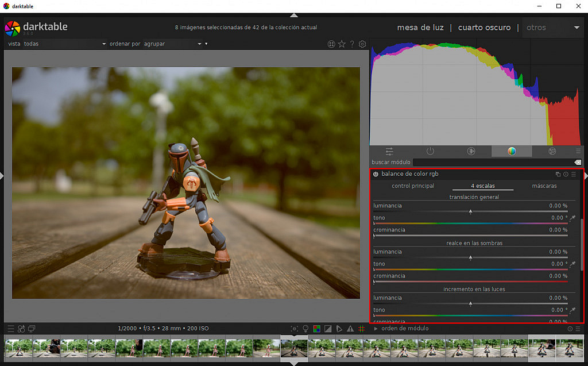Screen dimensions: 588x366
Task: Reset the balance de color rgb parameters
Action: click(565, 174)
